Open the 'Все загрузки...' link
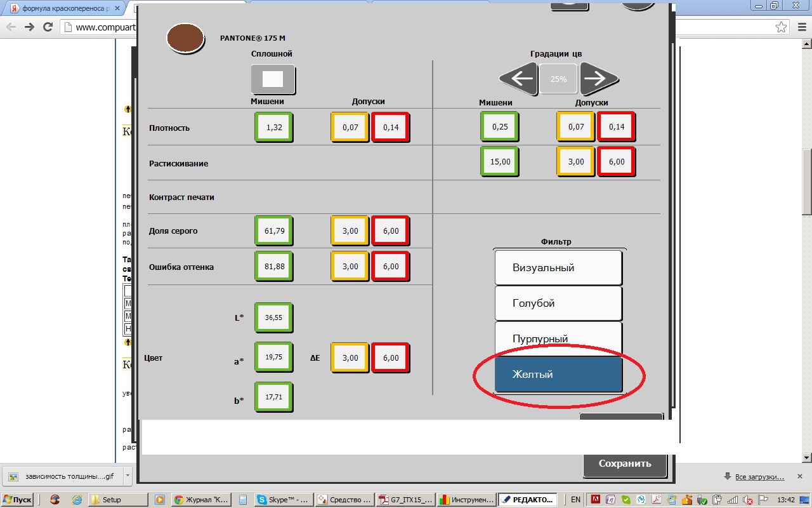812x508 pixels. click(x=759, y=476)
